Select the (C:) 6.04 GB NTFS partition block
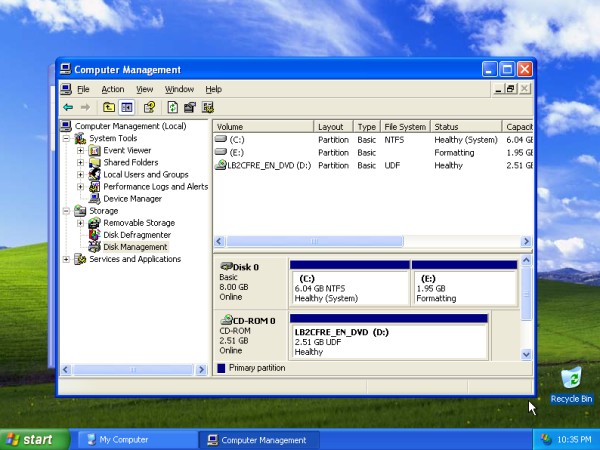The image size is (600, 450). point(350,284)
